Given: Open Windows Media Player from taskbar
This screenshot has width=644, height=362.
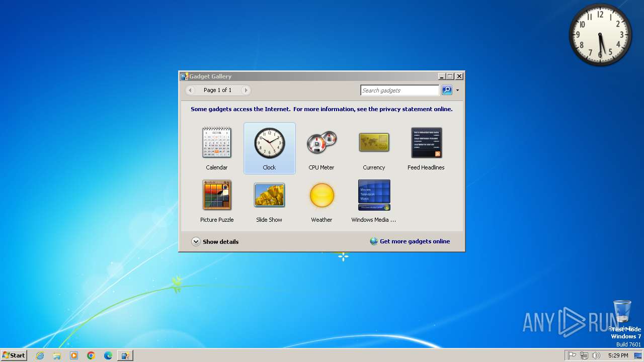Looking at the screenshot, I should 74,355.
